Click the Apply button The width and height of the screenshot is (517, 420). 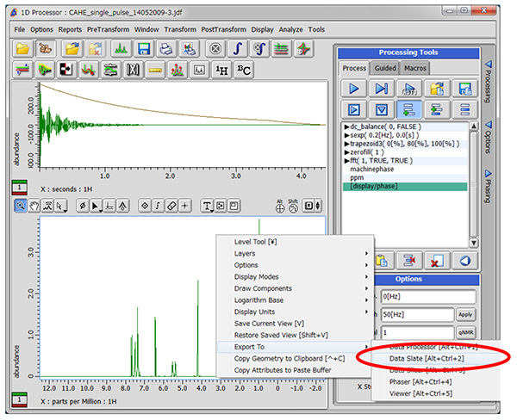465,315
